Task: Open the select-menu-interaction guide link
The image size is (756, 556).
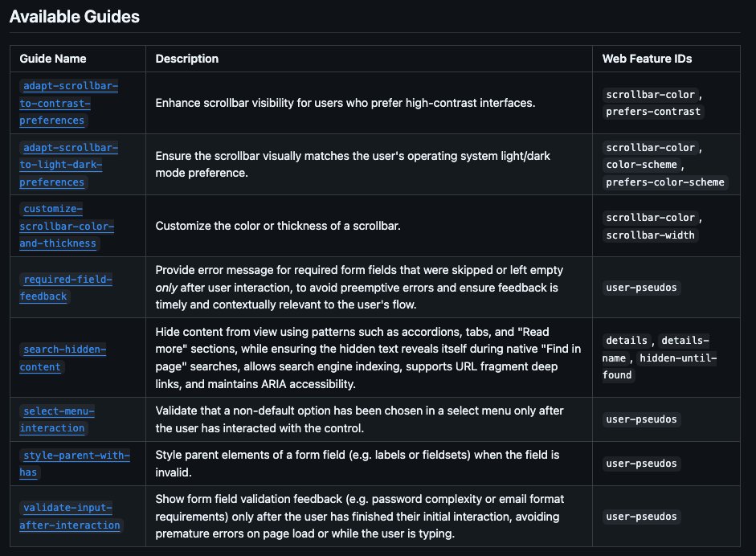Action: (57, 419)
